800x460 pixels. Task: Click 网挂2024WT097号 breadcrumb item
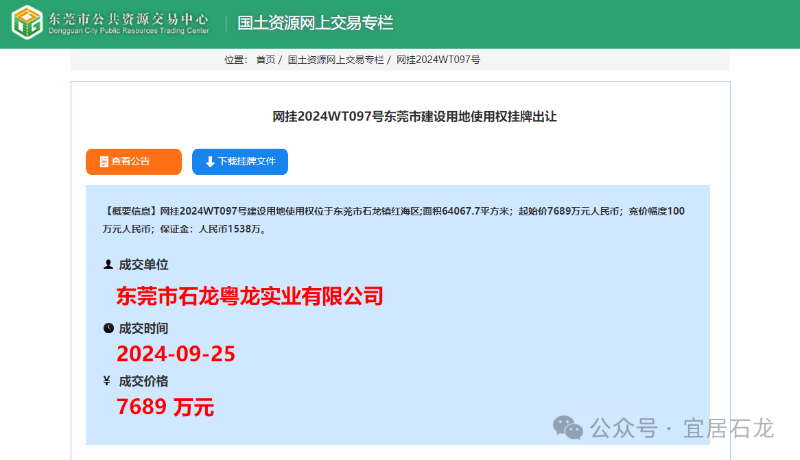[438, 60]
